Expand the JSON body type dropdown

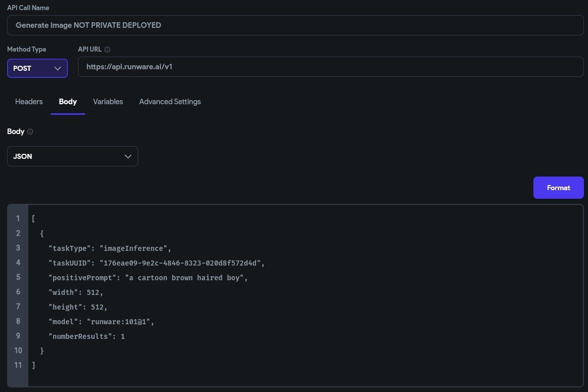click(x=72, y=156)
